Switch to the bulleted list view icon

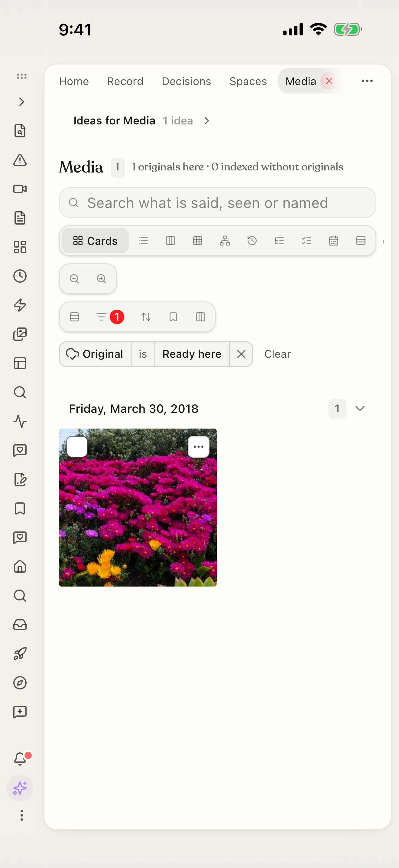[143, 241]
